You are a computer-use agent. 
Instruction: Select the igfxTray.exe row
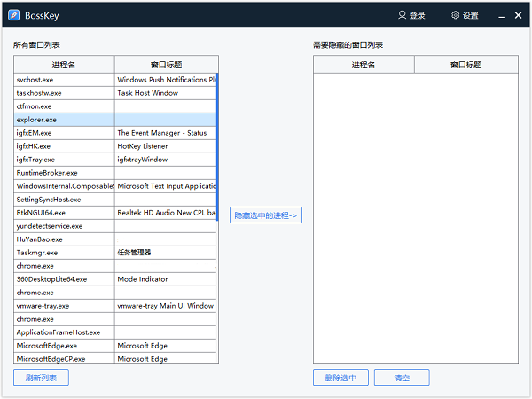pos(115,160)
